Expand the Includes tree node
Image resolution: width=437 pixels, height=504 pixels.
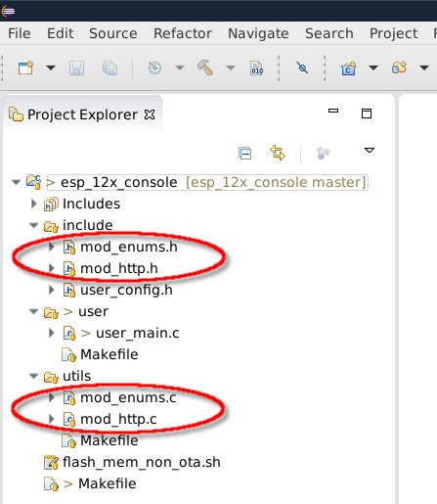(33, 204)
